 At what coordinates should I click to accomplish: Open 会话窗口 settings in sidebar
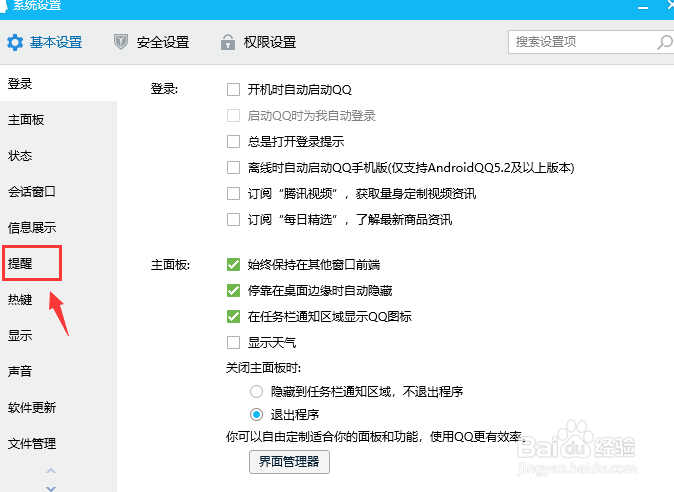(58, 192)
